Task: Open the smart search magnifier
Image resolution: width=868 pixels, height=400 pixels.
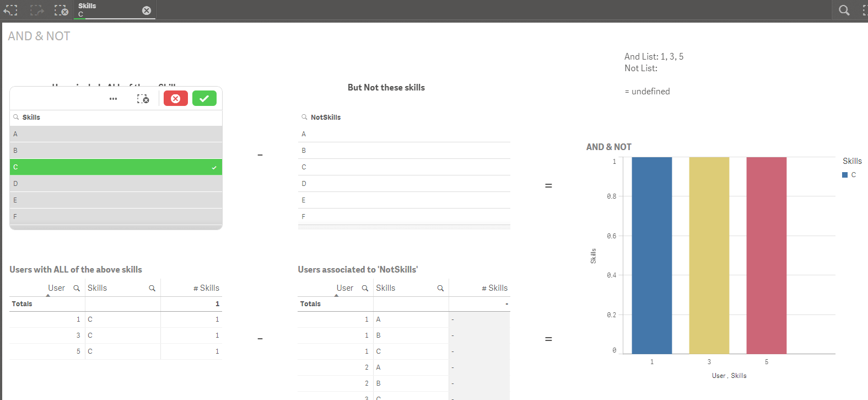Action: 844,10
